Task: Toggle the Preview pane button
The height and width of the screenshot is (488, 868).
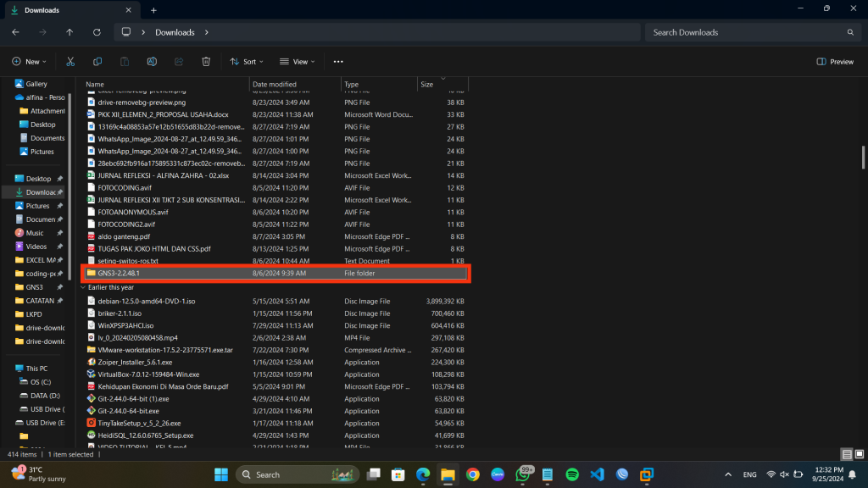Action: click(835, 62)
